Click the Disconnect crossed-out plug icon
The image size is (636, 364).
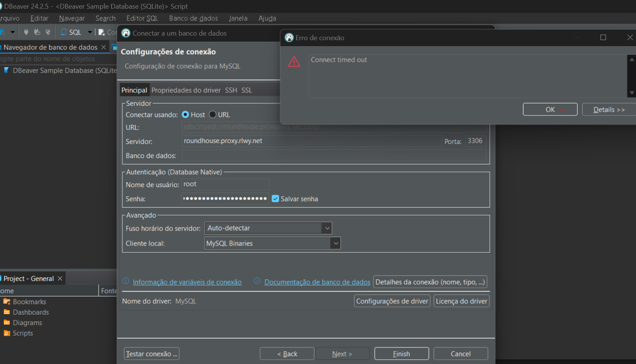coord(48,32)
